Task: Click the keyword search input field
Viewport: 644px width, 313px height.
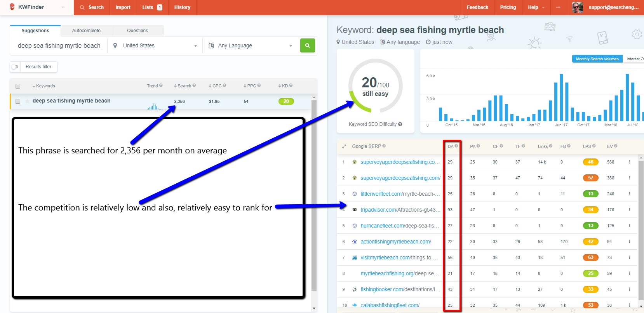Action: (x=59, y=45)
